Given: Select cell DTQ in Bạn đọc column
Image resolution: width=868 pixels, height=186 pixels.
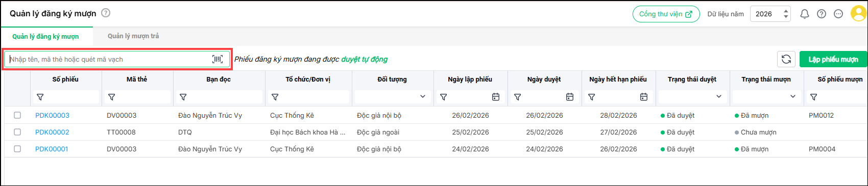Looking at the screenshot, I should point(185,132).
